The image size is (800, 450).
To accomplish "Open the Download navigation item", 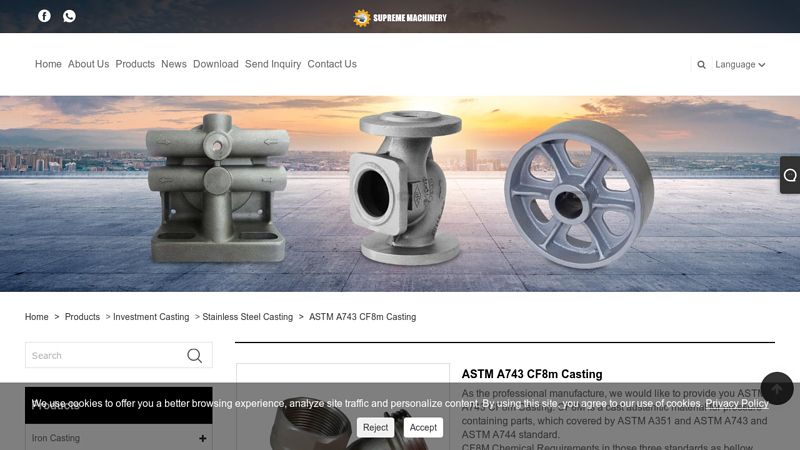I will [216, 64].
